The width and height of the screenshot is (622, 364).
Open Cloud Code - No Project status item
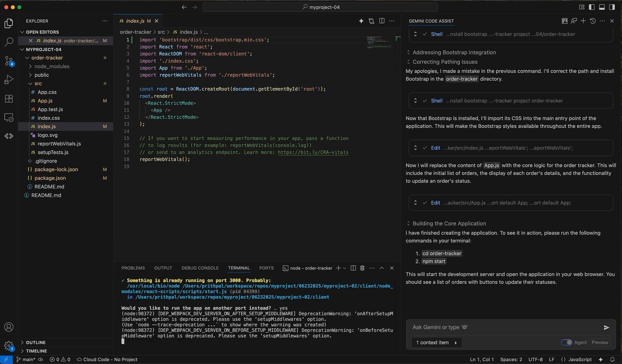[107, 359]
